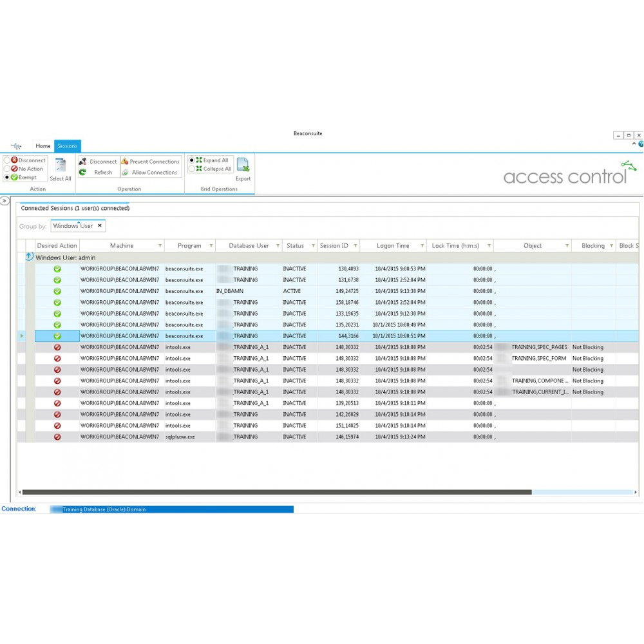
Task: Remove the Windows User grouping chip
Action: click(100, 226)
